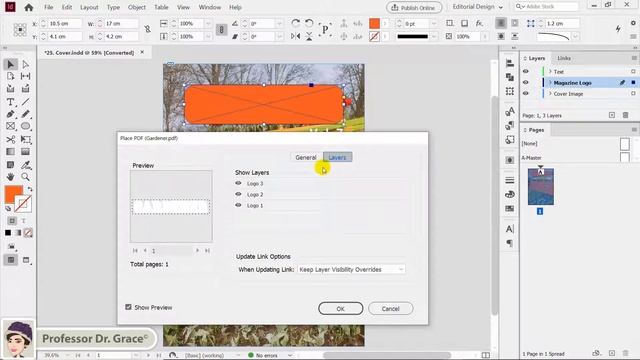The width and height of the screenshot is (640, 360).
Task: Pick the Eyedropper tool
Action: [26, 165]
